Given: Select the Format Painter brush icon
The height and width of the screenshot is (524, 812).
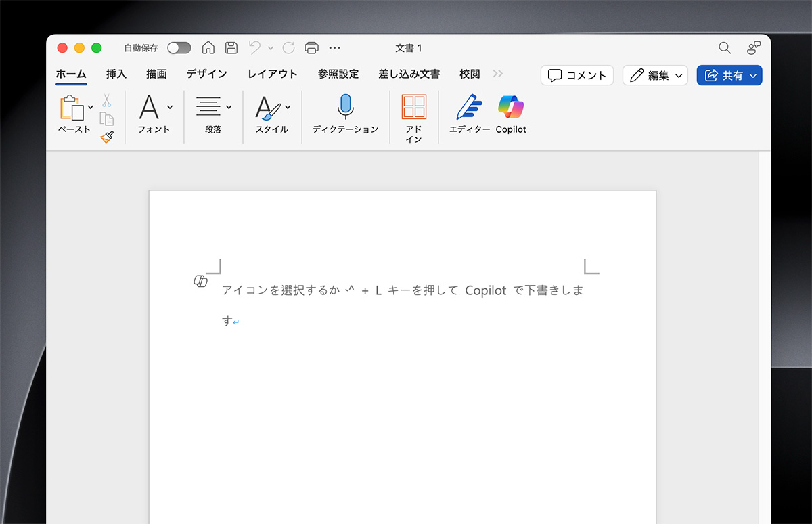Looking at the screenshot, I should (107, 137).
